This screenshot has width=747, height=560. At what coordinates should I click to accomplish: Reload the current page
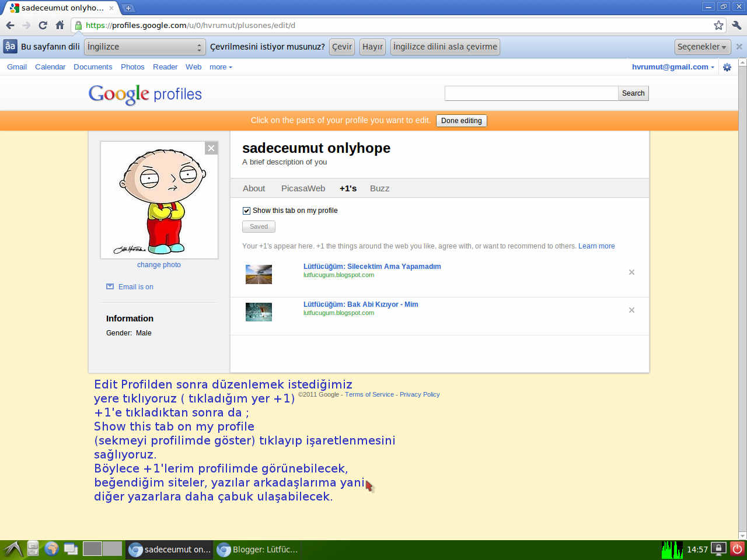click(43, 25)
